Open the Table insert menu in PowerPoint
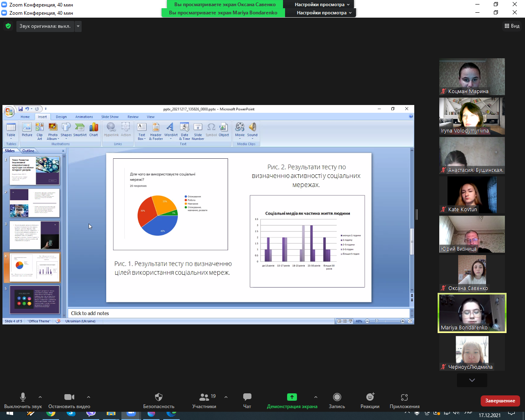The height and width of the screenshot is (420, 525). point(11,131)
